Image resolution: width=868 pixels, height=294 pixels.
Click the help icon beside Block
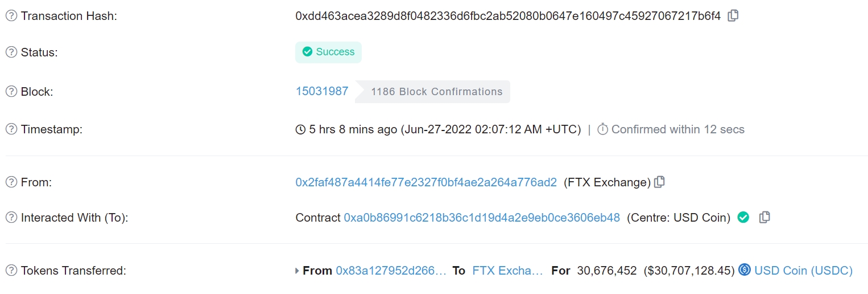[x=11, y=92]
